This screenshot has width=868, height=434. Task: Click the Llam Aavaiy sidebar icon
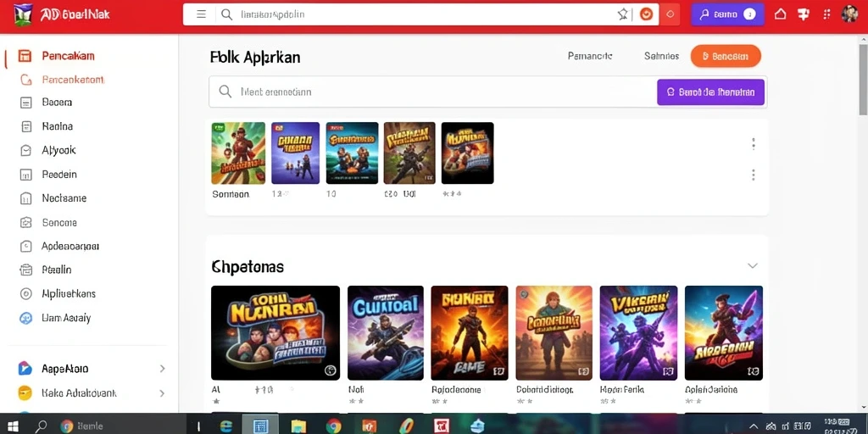(x=25, y=319)
